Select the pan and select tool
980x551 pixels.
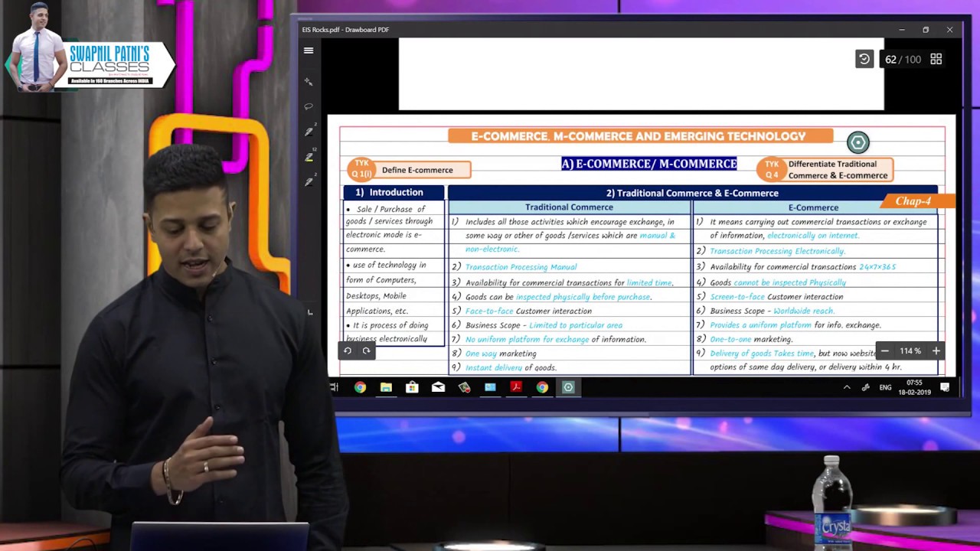pos(309,81)
